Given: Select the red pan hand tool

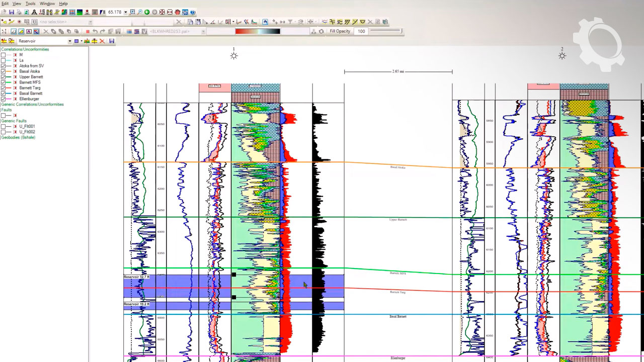Looking at the screenshot, I should (178, 12).
